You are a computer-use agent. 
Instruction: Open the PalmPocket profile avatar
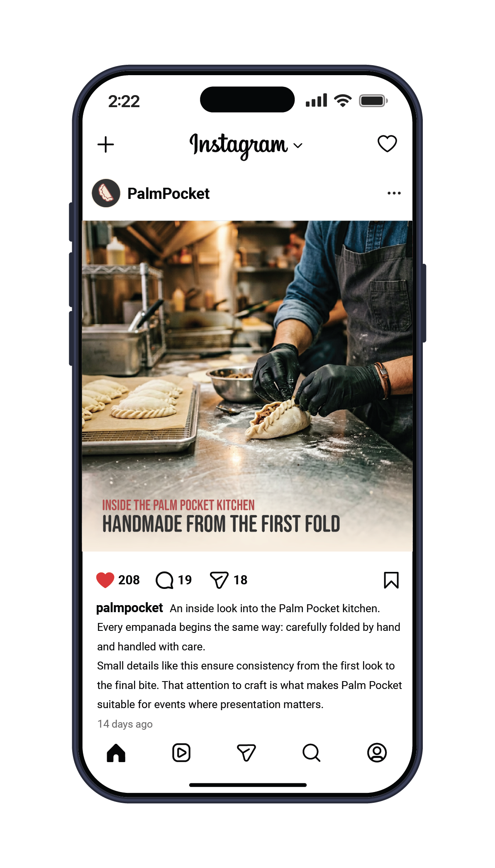point(106,193)
